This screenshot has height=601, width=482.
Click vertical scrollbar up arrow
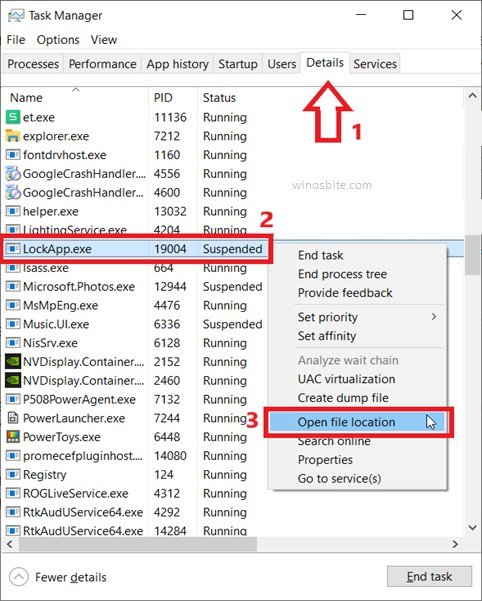click(x=472, y=95)
